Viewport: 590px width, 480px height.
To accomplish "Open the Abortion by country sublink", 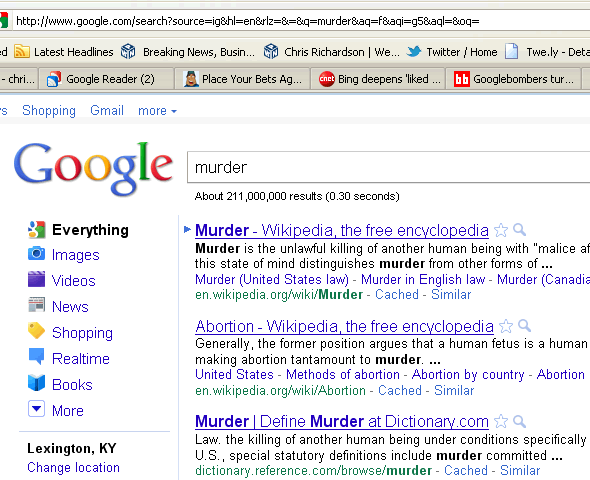I will pyautogui.click(x=468, y=375).
